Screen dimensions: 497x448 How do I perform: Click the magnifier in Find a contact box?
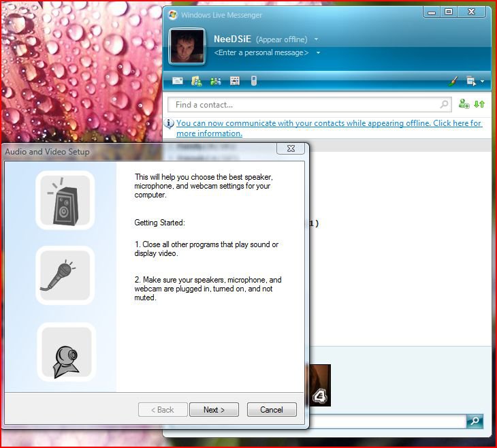[445, 104]
